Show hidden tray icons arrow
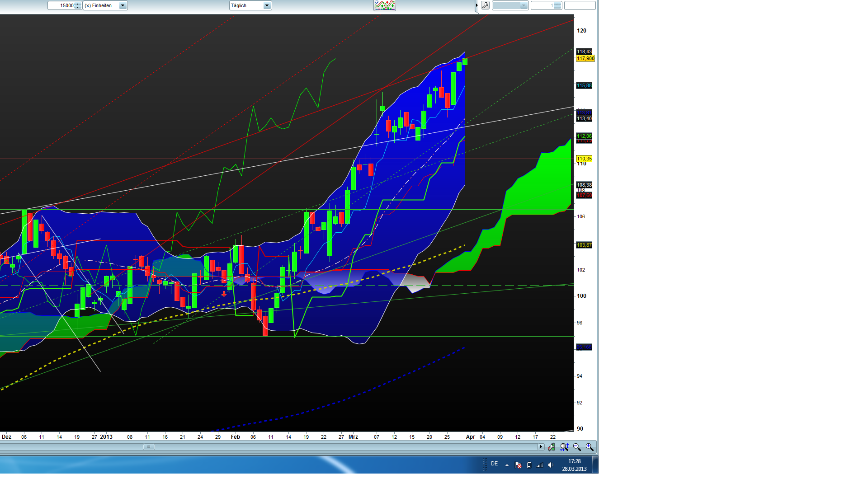 pyautogui.click(x=507, y=465)
